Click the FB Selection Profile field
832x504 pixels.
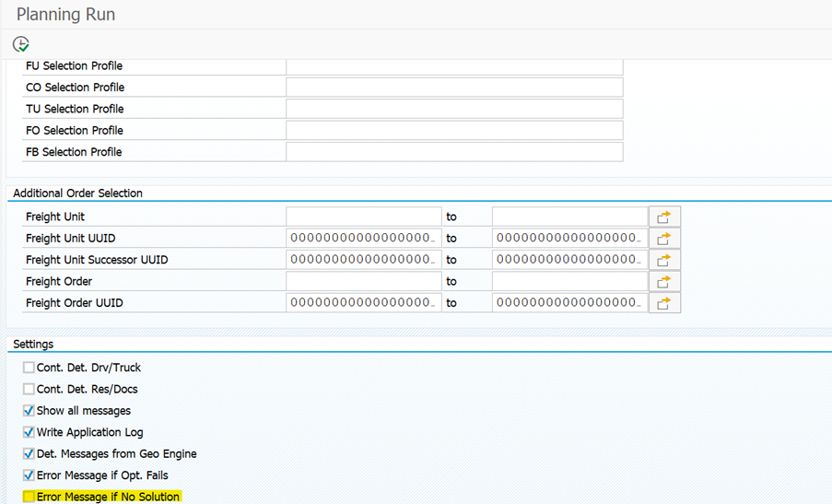coord(454,152)
